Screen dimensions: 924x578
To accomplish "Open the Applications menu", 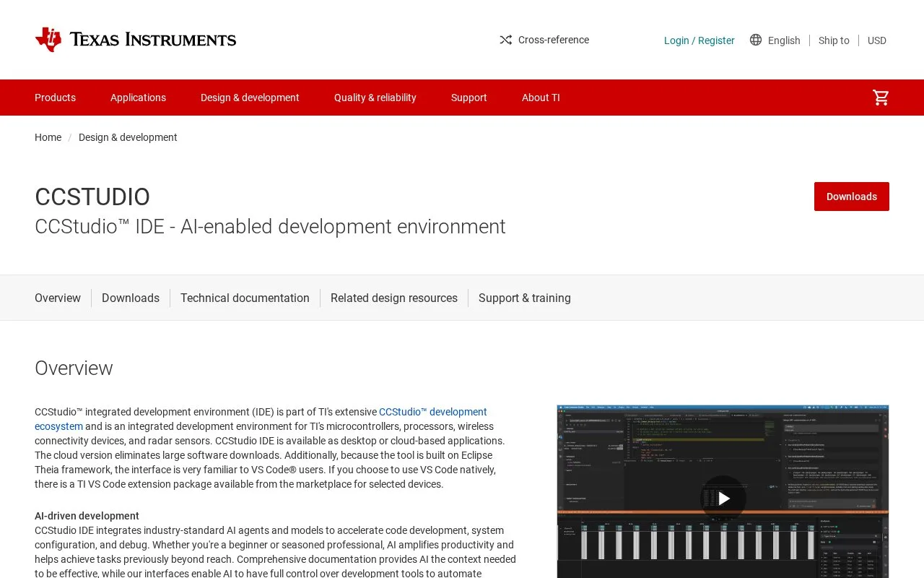I will tap(138, 98).
